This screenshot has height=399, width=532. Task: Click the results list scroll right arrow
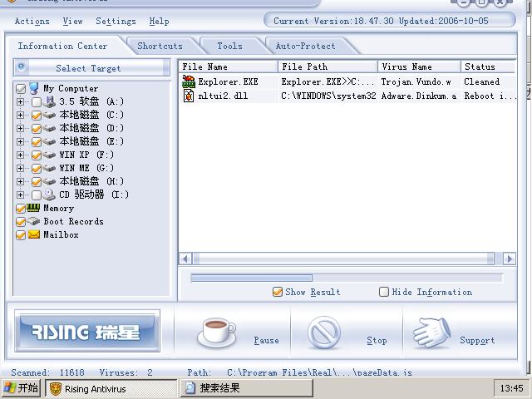coord(510,259)
